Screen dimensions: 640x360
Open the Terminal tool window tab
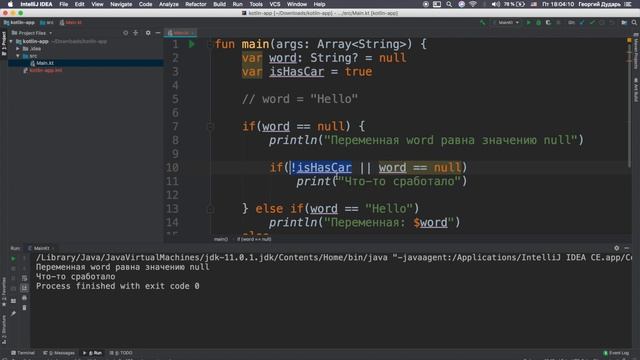tap(23, 353)
